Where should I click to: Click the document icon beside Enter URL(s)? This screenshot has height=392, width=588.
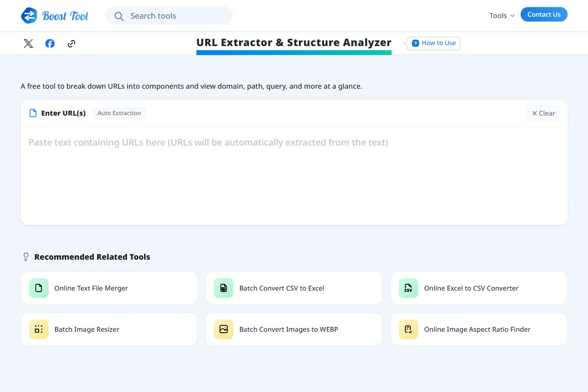point(33,113)
